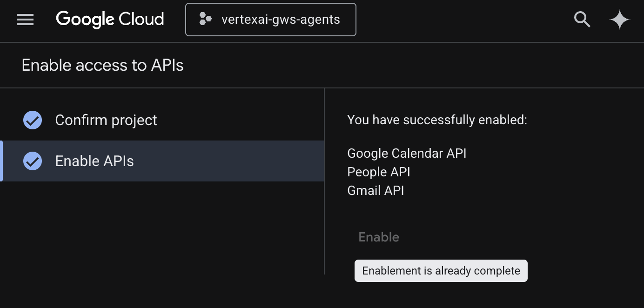
Task: Click the Gmail API entry
Action: click(x=376, y=190)
